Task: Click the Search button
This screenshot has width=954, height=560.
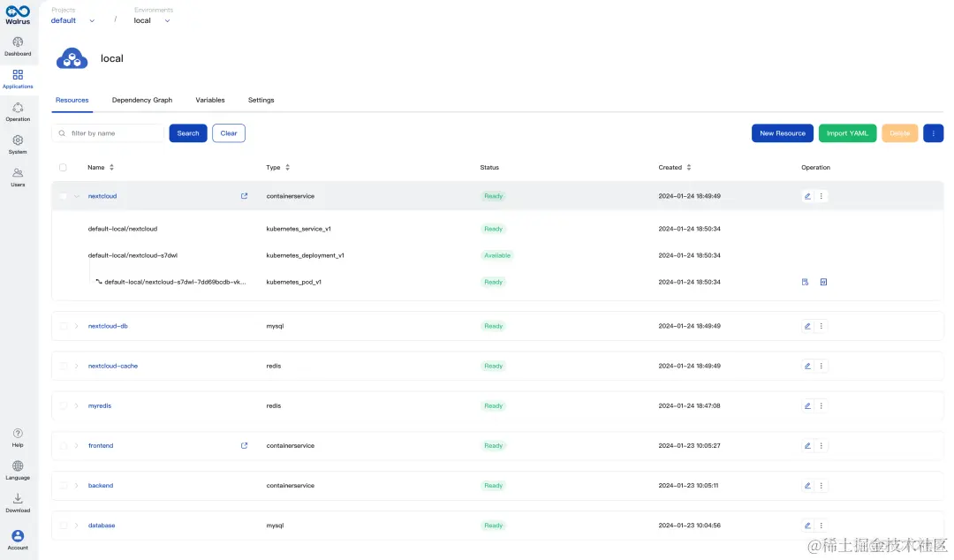Action: tap(188, 133)
